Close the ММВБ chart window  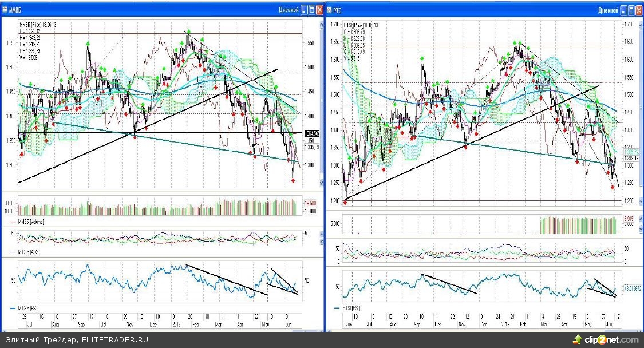[319, 10]
